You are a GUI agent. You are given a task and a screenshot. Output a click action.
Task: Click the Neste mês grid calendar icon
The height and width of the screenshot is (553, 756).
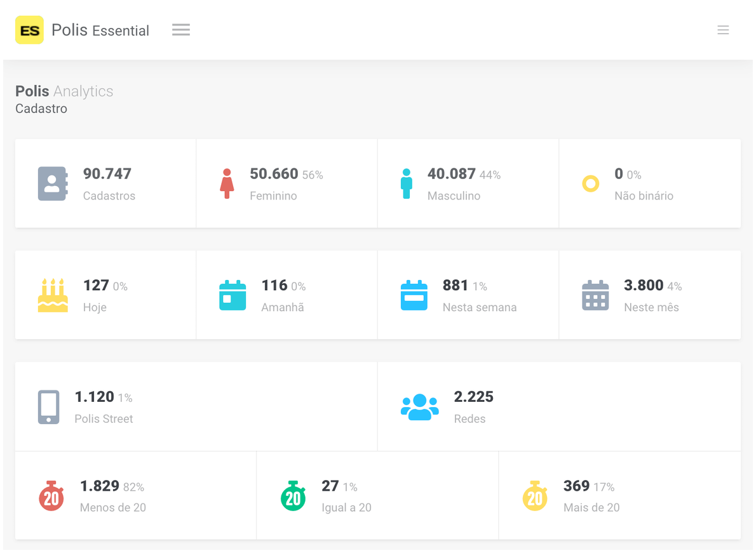tap(595, 295)
